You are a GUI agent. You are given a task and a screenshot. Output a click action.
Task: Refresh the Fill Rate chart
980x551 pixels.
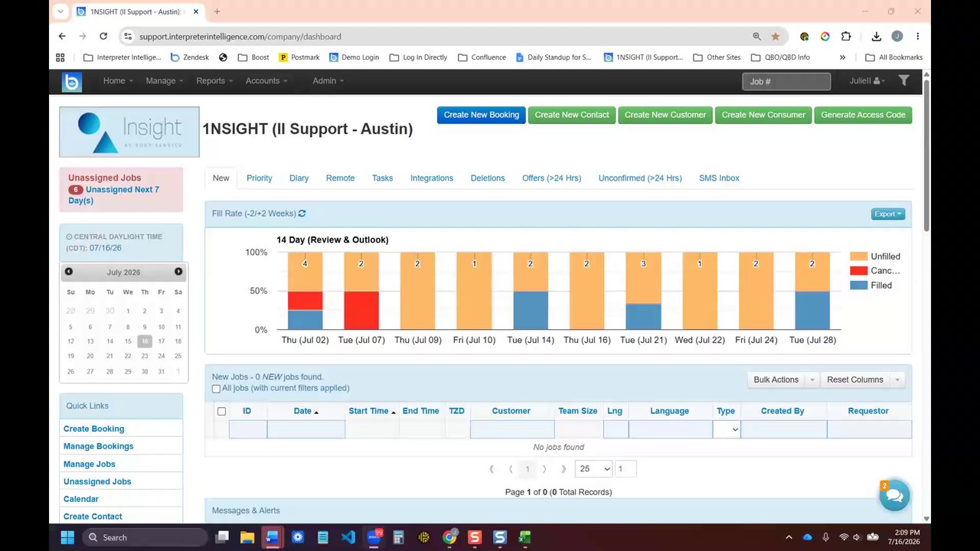coord(302,214)
